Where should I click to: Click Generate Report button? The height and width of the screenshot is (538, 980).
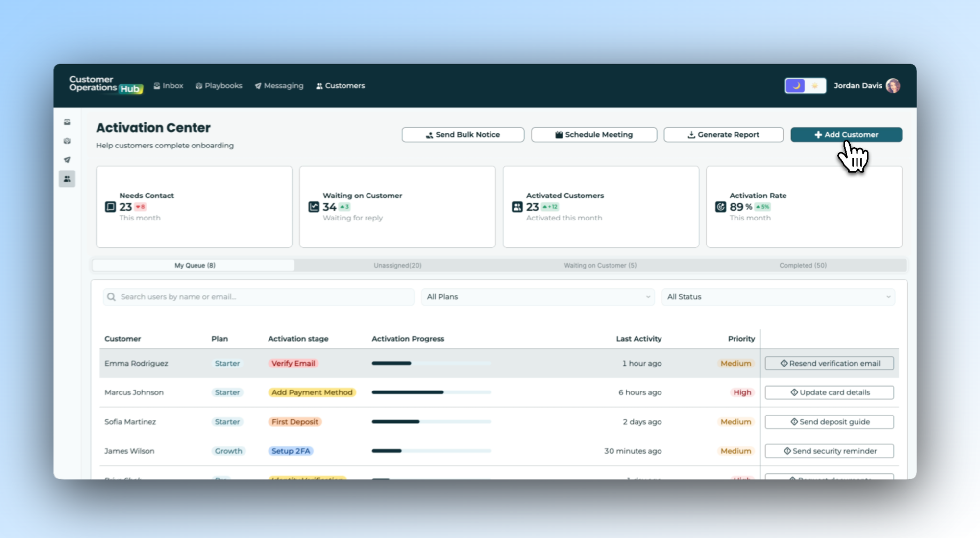click(x=723, y=135)
